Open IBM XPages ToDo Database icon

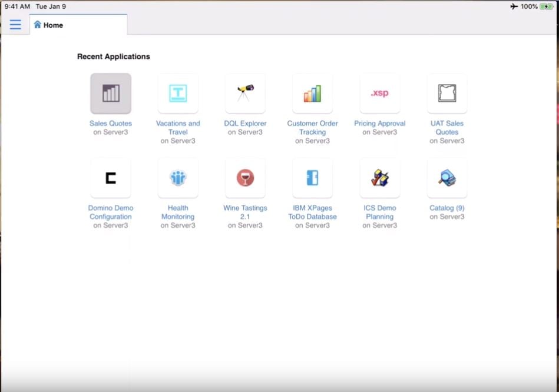pyautogui.click(x=312, y=178)
